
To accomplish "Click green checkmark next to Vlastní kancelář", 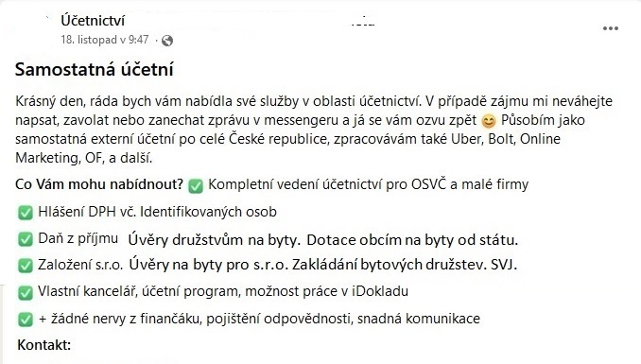I will [x=26, y=292].
